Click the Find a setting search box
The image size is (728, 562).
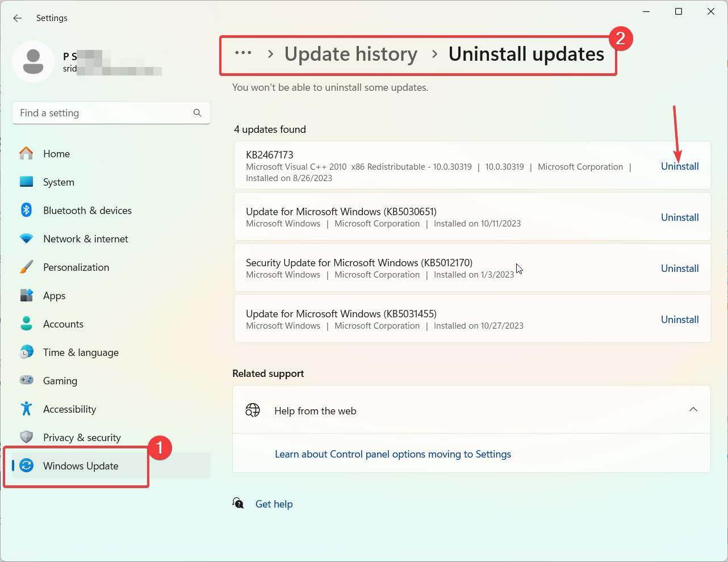[111, 113]
